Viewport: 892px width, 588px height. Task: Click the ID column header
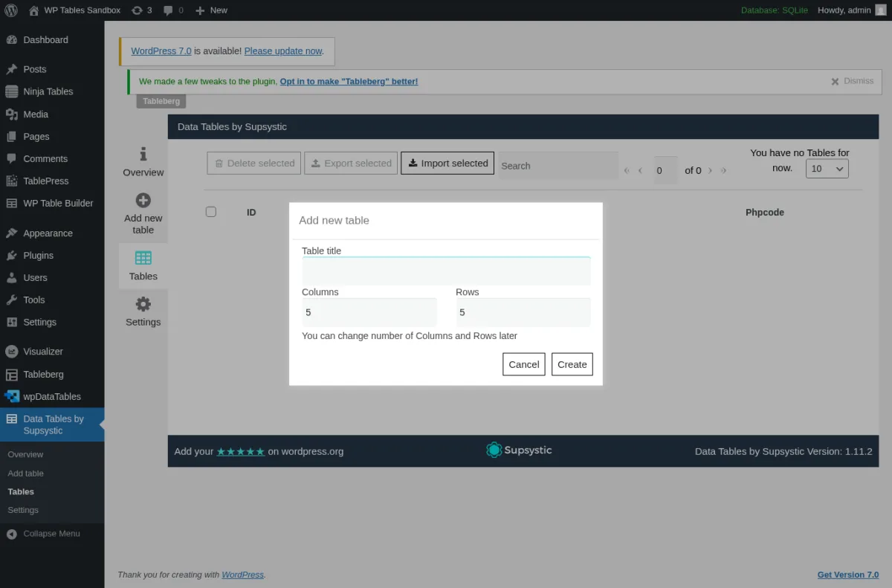coord(251,212)
